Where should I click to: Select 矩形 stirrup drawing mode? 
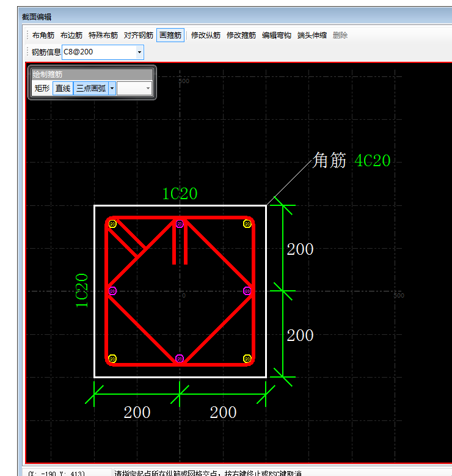tap(42, 89)
